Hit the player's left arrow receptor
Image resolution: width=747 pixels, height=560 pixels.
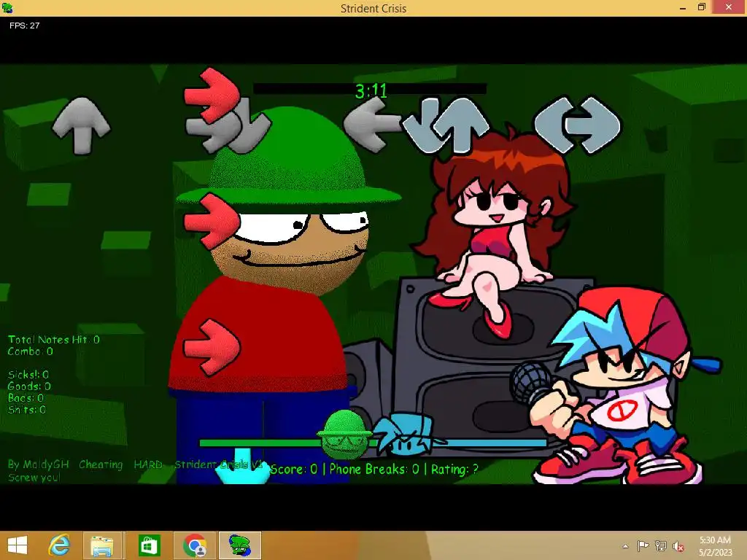click(x=553, y=125)
